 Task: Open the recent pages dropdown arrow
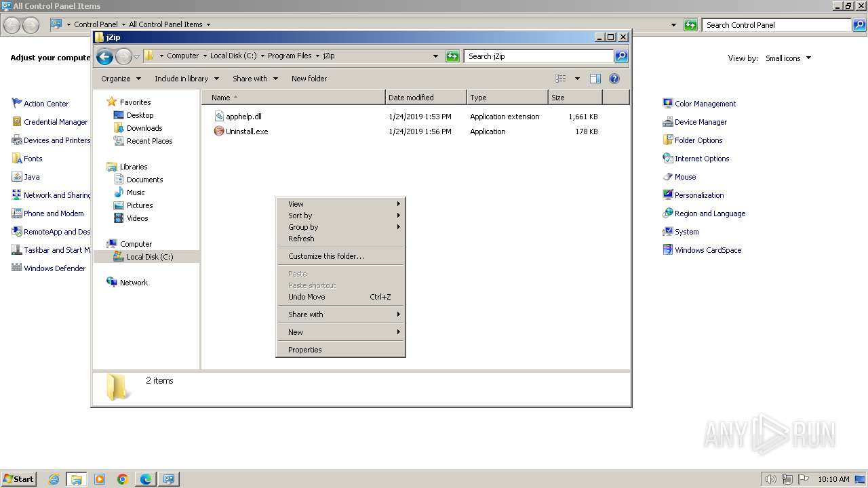(x=137, y=56)
